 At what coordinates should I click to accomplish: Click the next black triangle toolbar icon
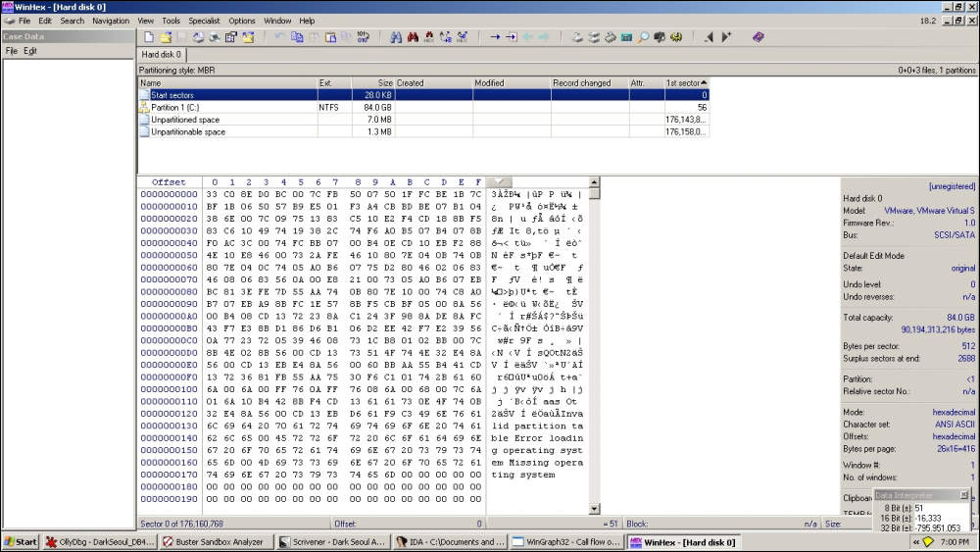725,37
